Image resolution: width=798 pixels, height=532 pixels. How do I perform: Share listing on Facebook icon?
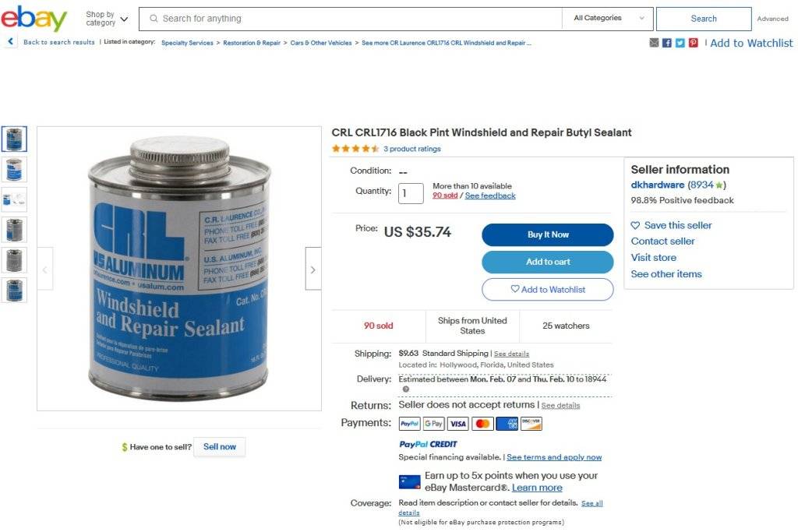point(667,43)
